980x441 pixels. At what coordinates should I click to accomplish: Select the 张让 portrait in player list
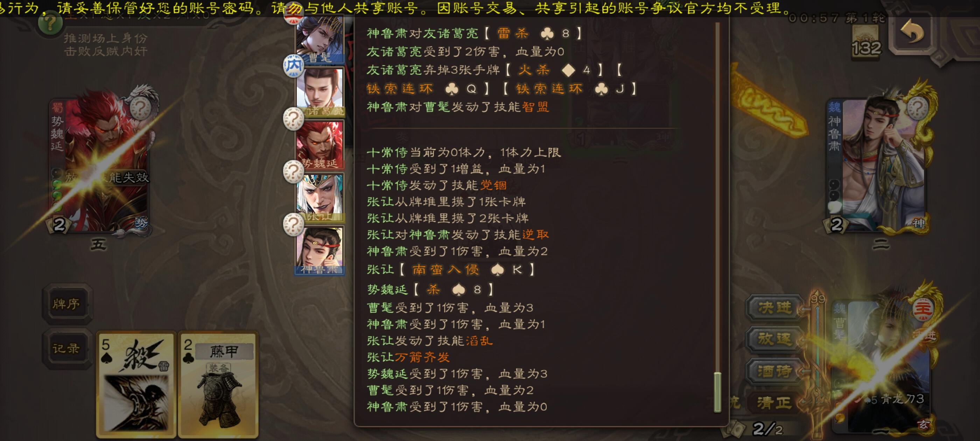pyautogui.click(x=320, y=198)
